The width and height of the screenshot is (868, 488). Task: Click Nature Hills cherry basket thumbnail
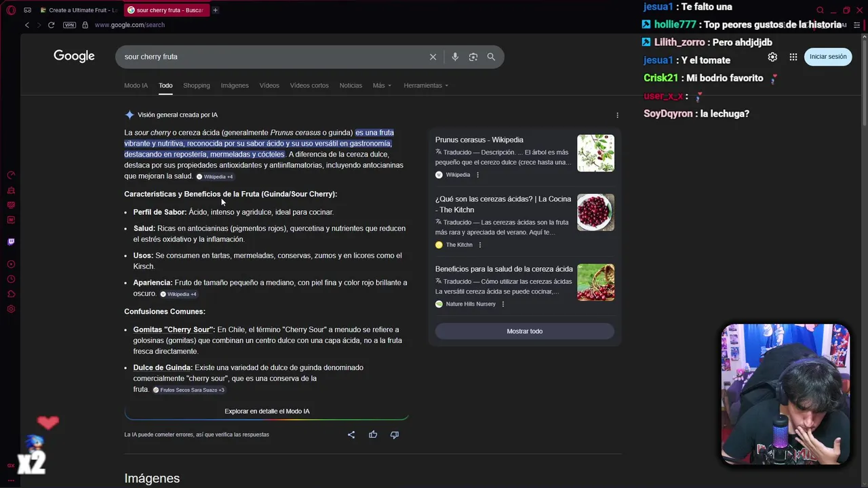[x=595, y=283]
